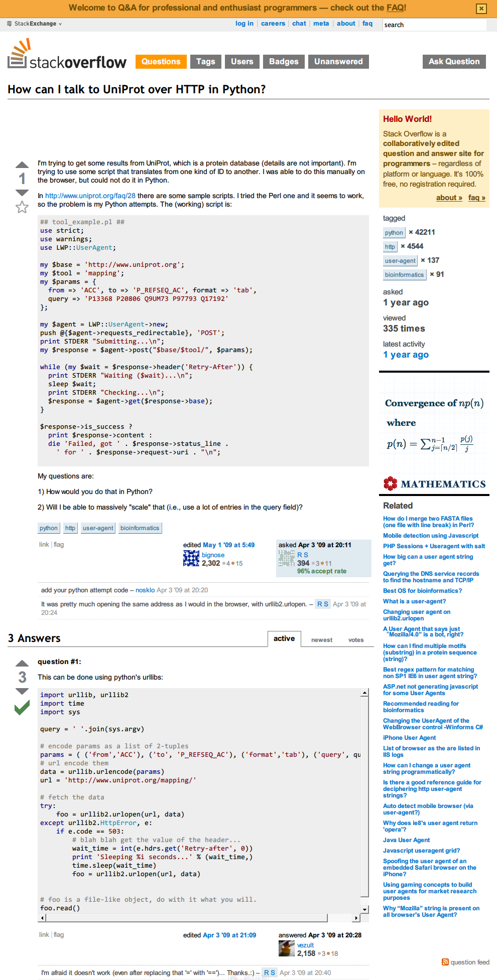Open 'iPhone User Agent' related question
497x980 pixels.
point(410,738)
